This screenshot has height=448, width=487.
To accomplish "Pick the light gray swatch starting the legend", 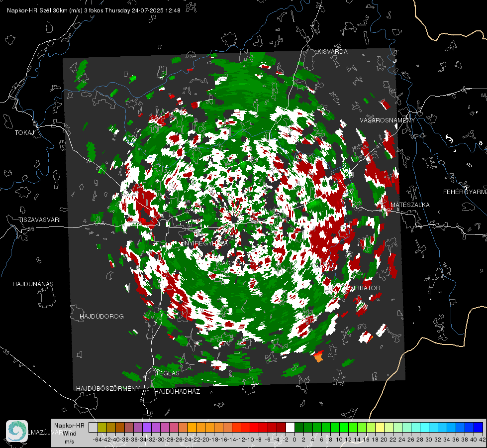I will (93, 427).
